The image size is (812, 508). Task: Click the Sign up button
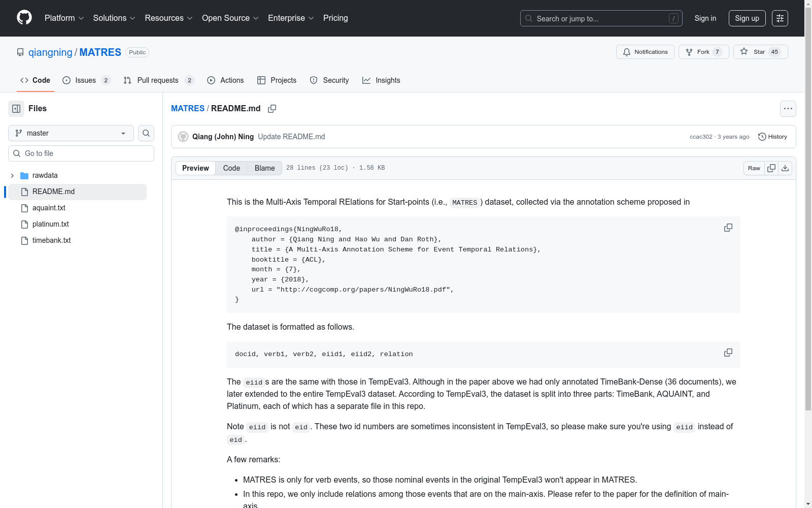click(747, 18)
